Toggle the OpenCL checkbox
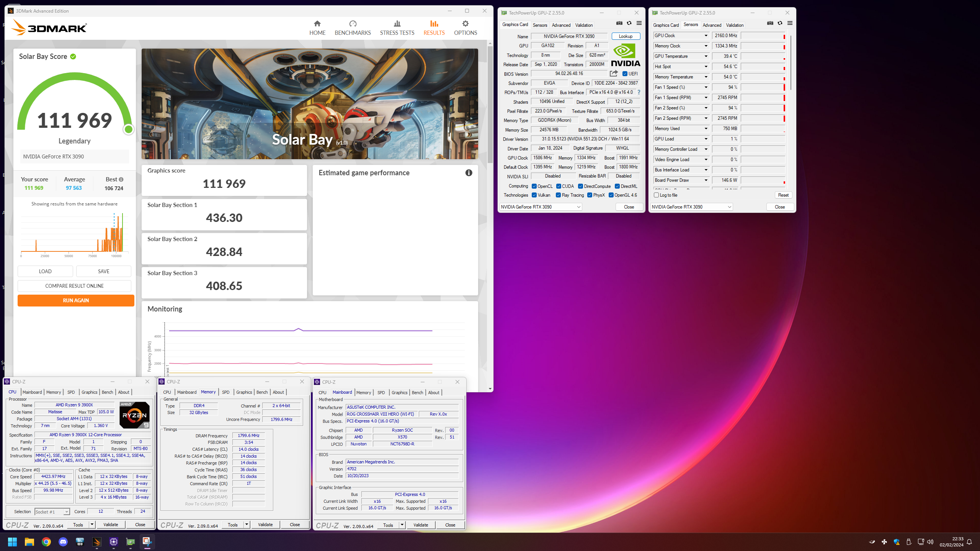Viewport: 980px width, 551px height. (x=534, y=186)
